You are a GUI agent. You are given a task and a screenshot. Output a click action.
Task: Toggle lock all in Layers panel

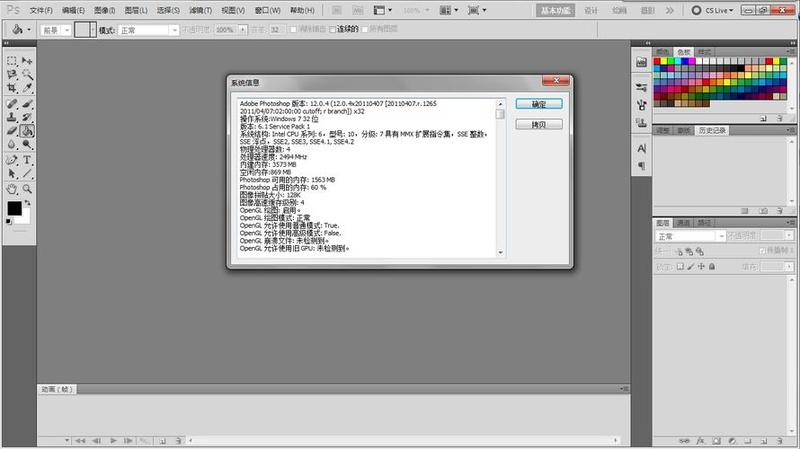(712, 267)
